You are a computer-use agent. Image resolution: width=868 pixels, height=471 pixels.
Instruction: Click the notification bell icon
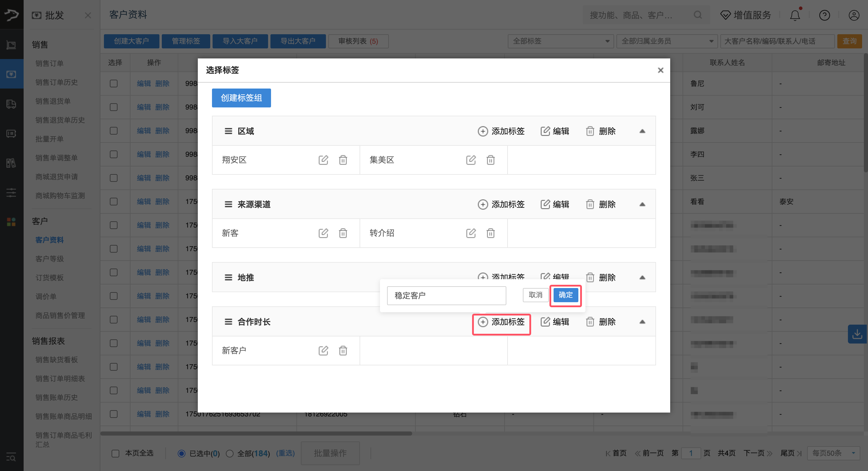pos(795,16)
